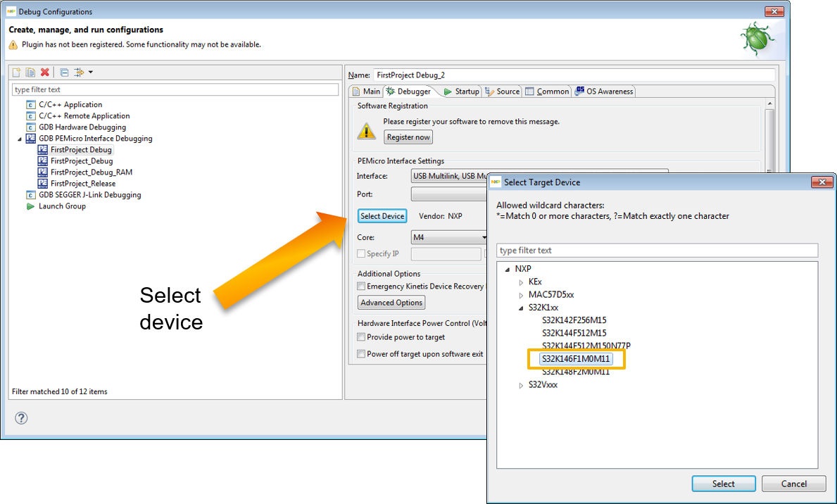Image resolution: width=837 pixels, height=504 pixels.
Task: Switch to the Startup tab
Action: tap(461, 92)
